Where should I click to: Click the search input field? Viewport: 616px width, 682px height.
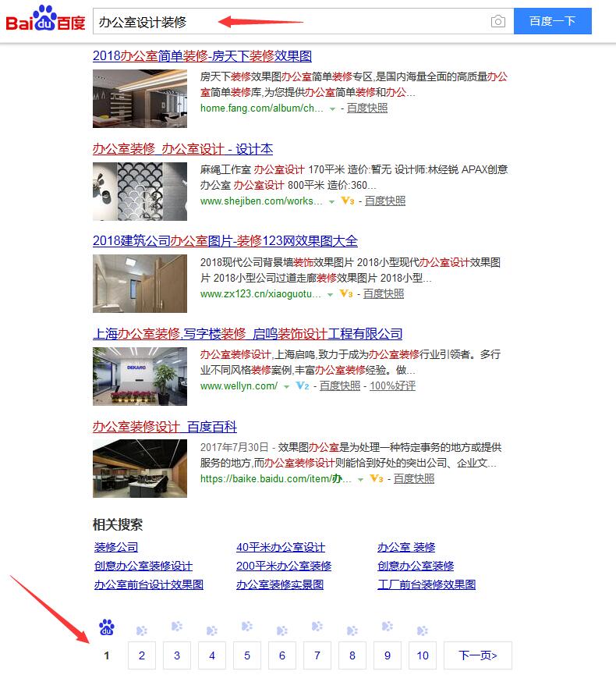[289, 22]
